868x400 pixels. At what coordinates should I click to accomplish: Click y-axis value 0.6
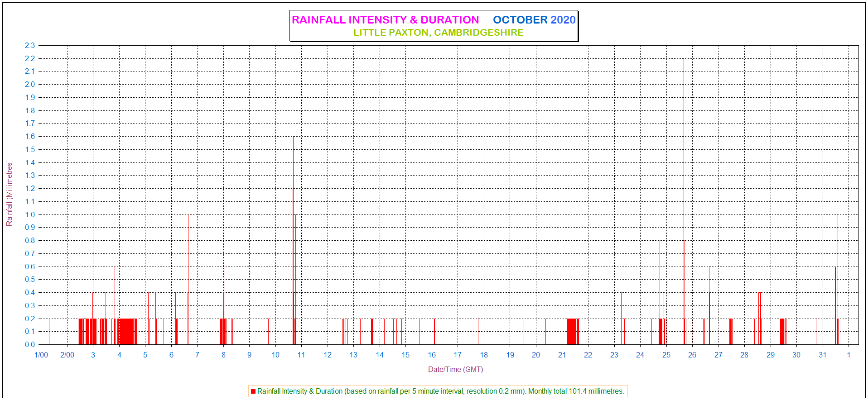click(30, 267)
